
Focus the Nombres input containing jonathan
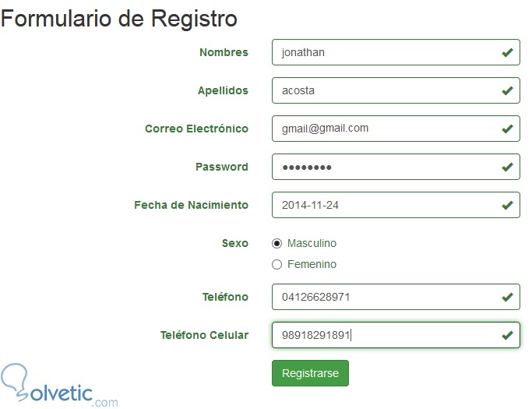tap(382, 53)
